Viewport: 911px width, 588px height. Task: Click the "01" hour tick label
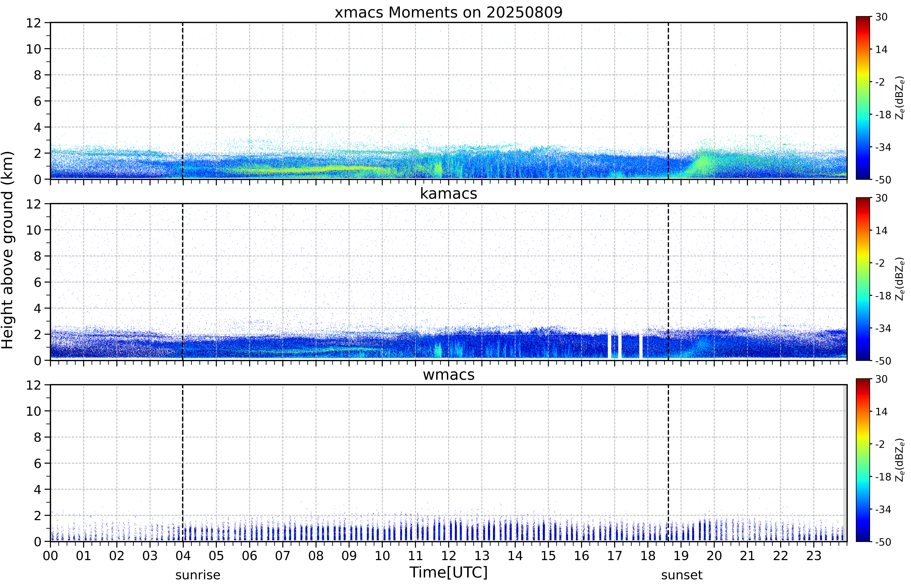[x=84, y=556]
